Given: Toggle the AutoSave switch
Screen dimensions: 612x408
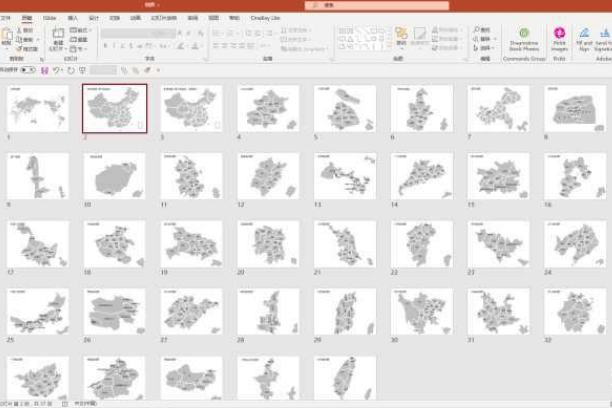Looking at the screenshot, I should (x=28, y=70).
